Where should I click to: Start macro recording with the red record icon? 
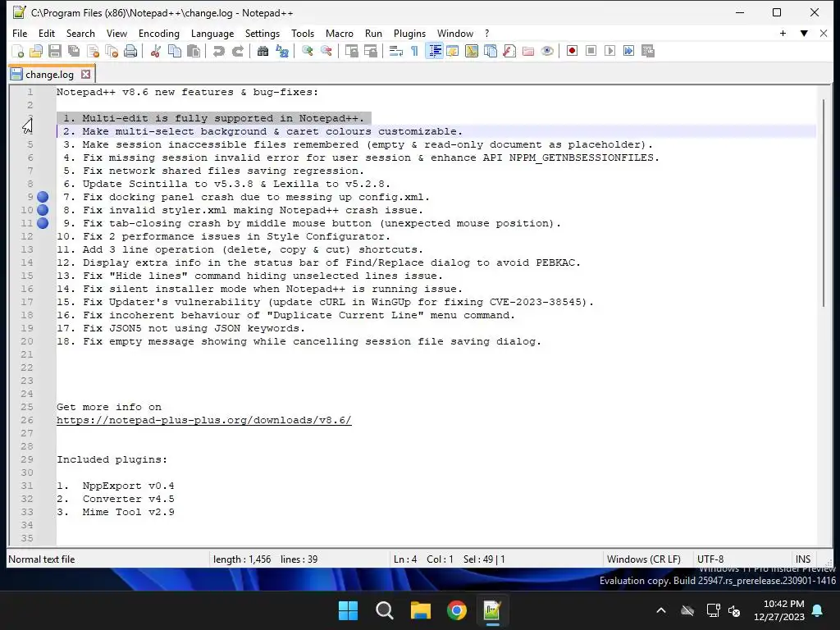click(572, 52)
